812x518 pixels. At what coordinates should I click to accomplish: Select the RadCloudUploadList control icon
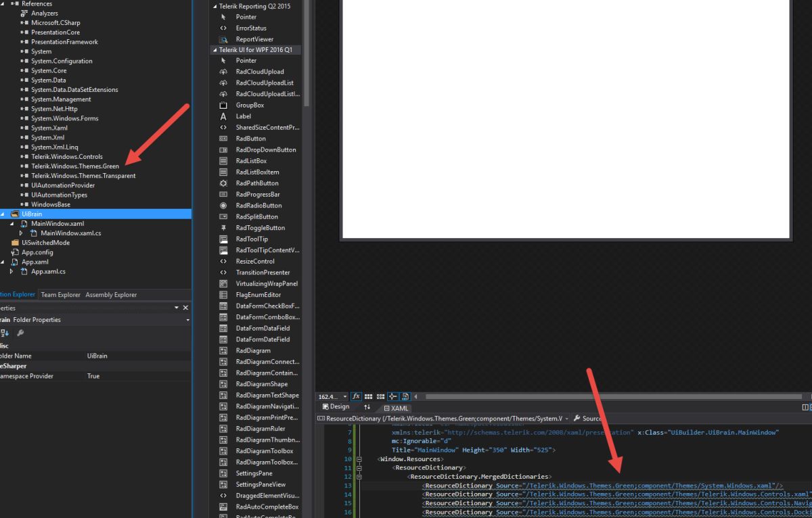223,83
